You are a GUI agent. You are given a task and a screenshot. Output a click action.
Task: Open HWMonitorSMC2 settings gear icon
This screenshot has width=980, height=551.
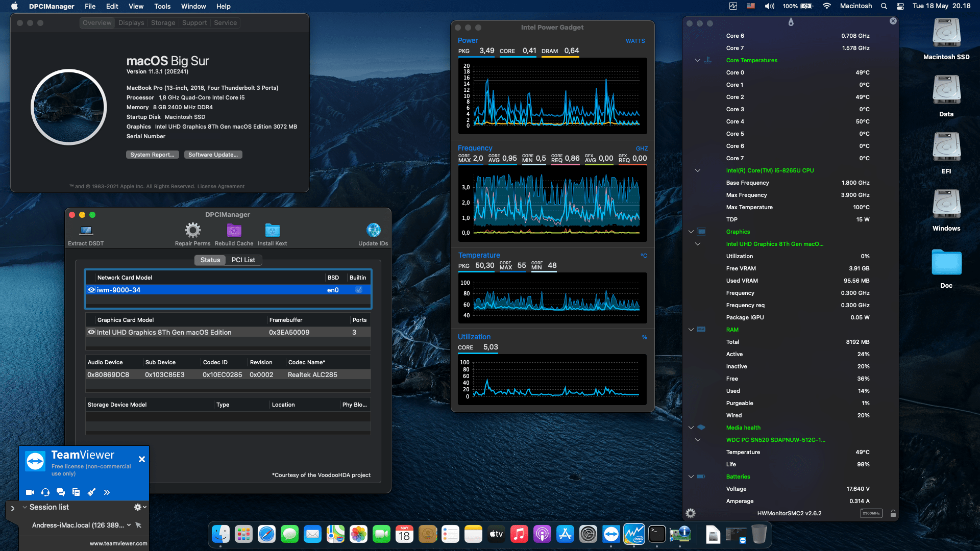tap(690, 513)
